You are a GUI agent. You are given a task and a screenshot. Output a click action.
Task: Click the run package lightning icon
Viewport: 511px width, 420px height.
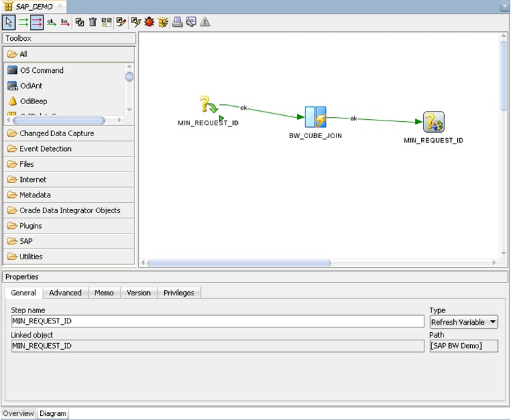click(163, 22)
